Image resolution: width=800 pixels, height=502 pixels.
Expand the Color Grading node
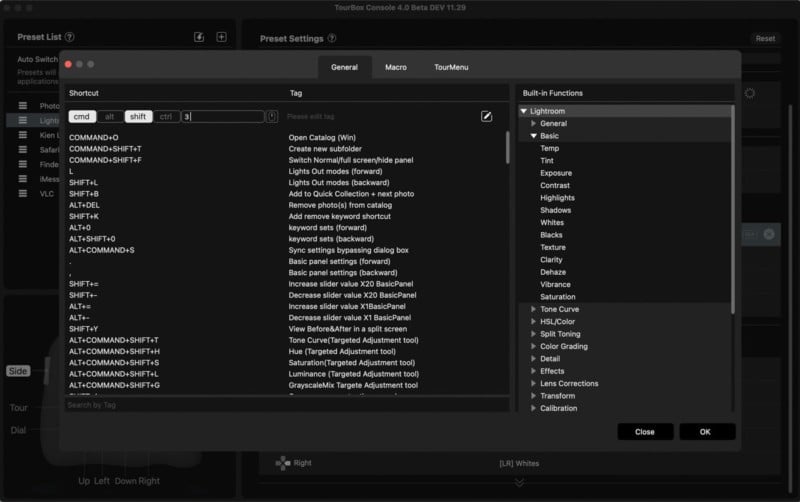click(533, 346)
